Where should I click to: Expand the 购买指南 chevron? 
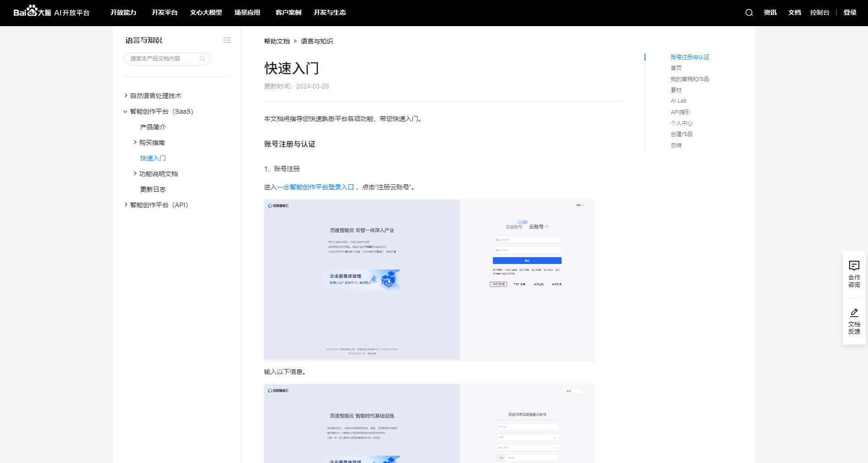135,142
